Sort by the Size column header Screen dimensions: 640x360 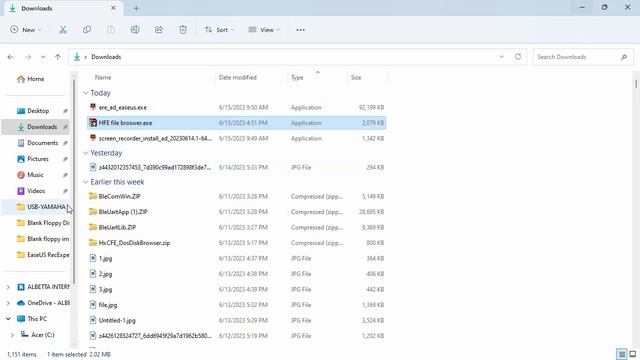(356, 77)
